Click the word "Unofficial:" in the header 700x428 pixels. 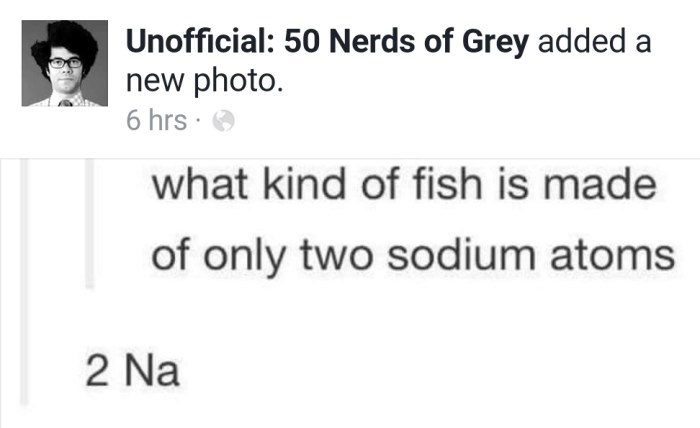[200, 43]
